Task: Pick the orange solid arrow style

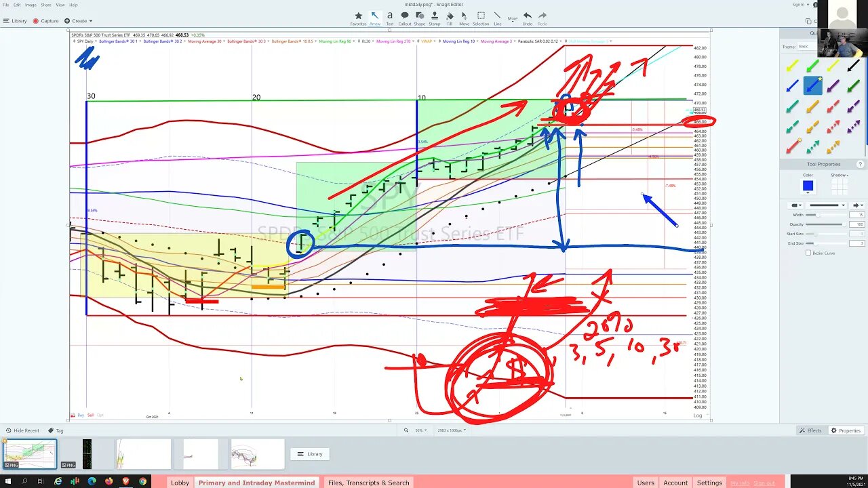Action: click(812, 106)
